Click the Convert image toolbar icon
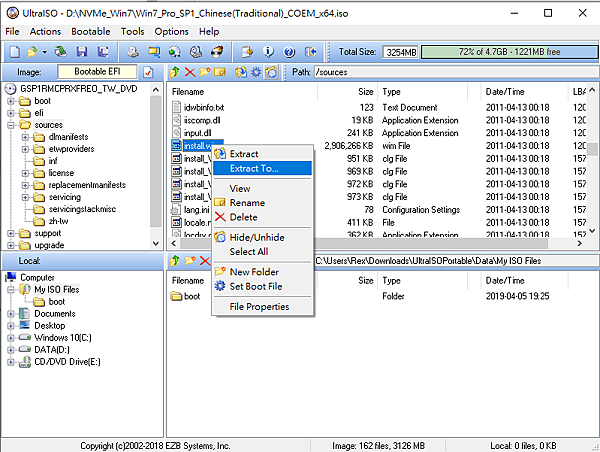Image resolution: width=600 pixels, height=452 pixels. (x=154, y=52)
